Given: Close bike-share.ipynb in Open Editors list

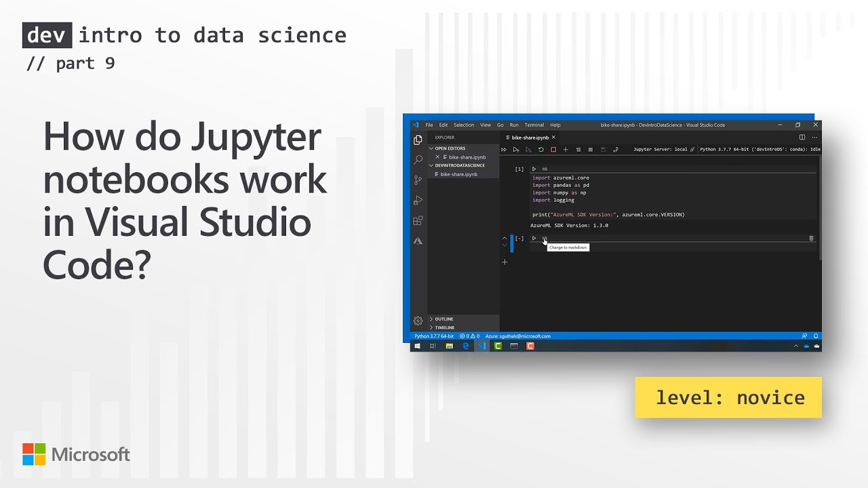Looking at the screenshot, I should click(x=437, y=157).
